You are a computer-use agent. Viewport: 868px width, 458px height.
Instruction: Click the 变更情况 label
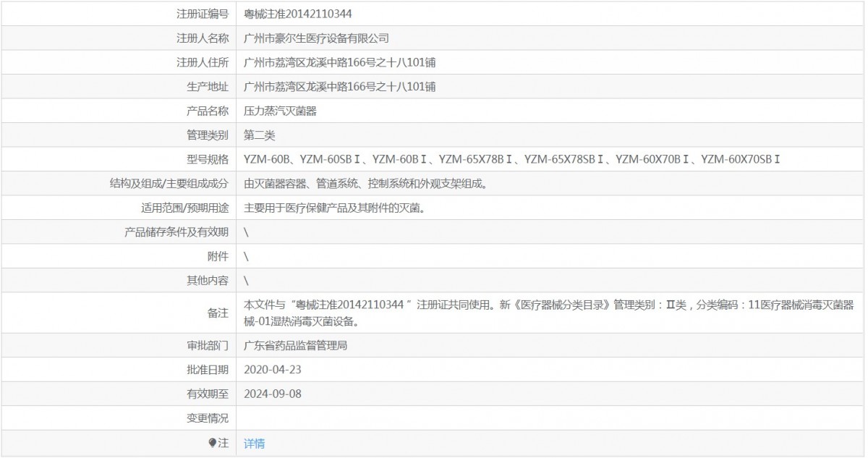click(x=208, y=418)
